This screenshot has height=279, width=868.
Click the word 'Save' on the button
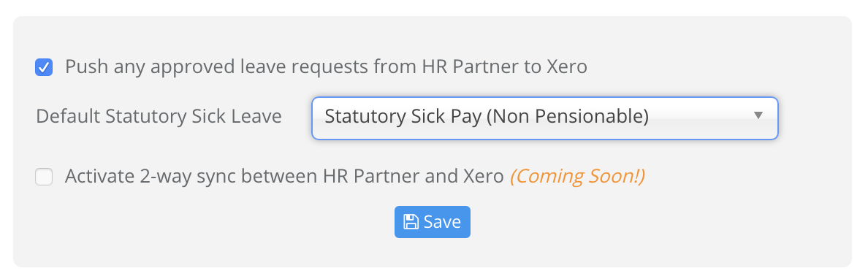442,222
